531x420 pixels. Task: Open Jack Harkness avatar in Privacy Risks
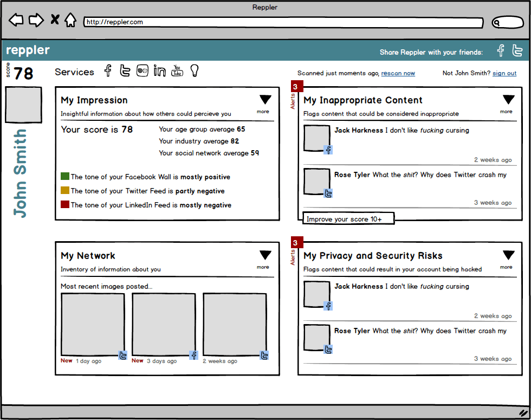[x=316, y=294]
